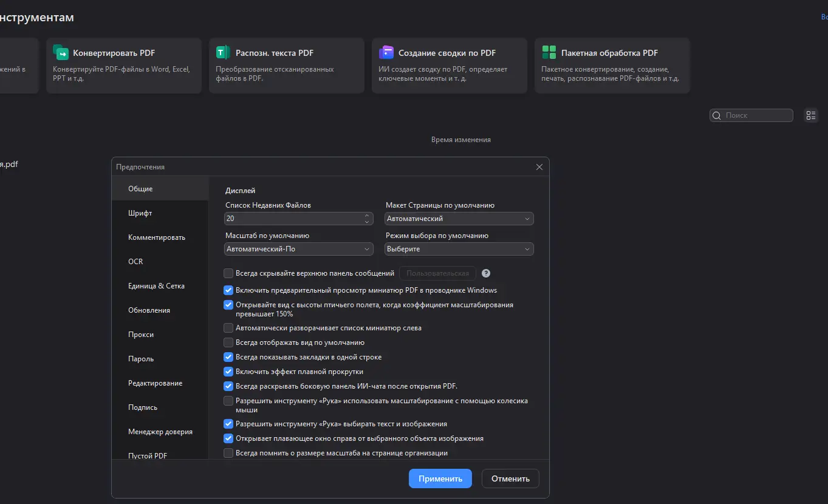The image size is (828, 504).
Task: Open the default selection mode dropdown
Action: click(x=459, y=249)
